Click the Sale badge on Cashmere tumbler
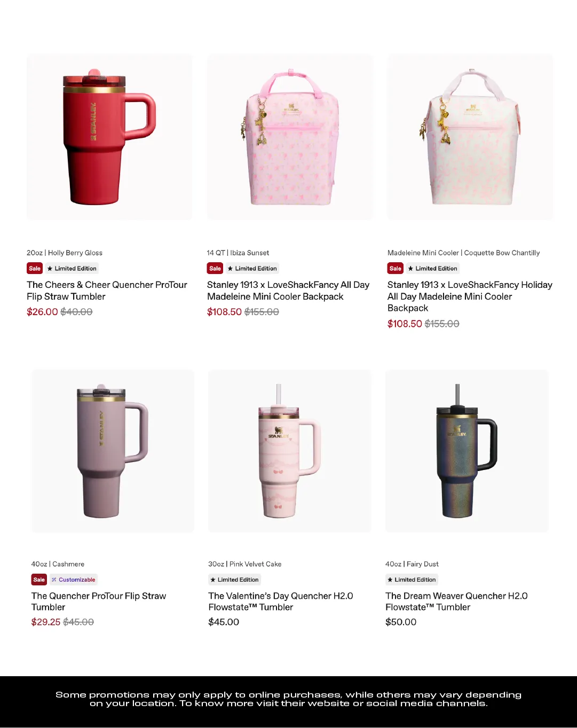Screen dimensions: 577x728 click(39, 580)
